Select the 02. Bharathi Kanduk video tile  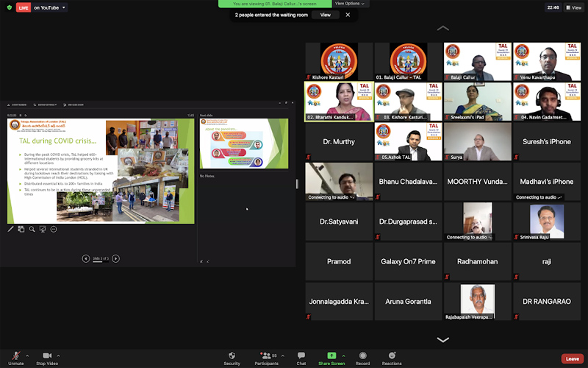click(x=339, y=102)
